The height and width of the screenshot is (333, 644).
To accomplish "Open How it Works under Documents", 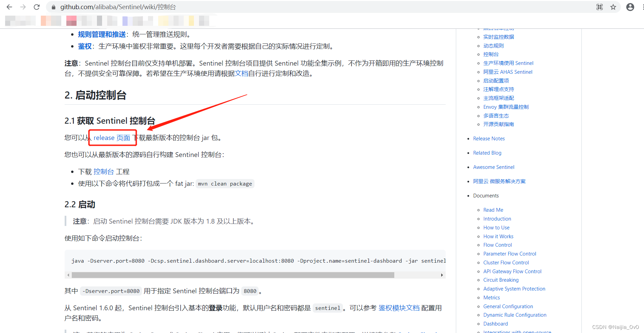I will [498, 236].
